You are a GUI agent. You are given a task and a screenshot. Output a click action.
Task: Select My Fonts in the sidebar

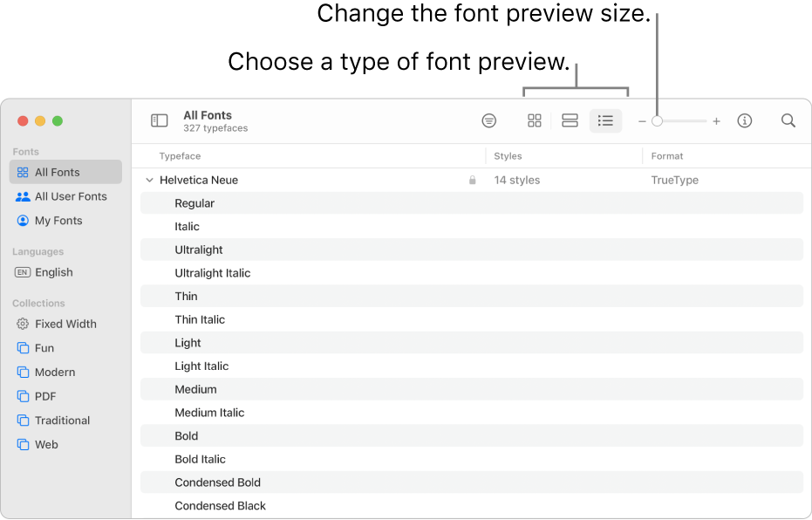[56, 221]
